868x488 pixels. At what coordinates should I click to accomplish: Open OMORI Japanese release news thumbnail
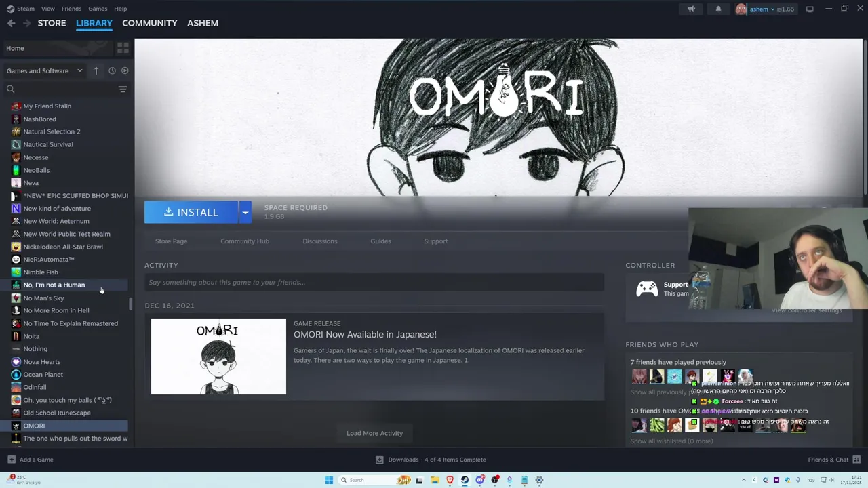(218, 357)
